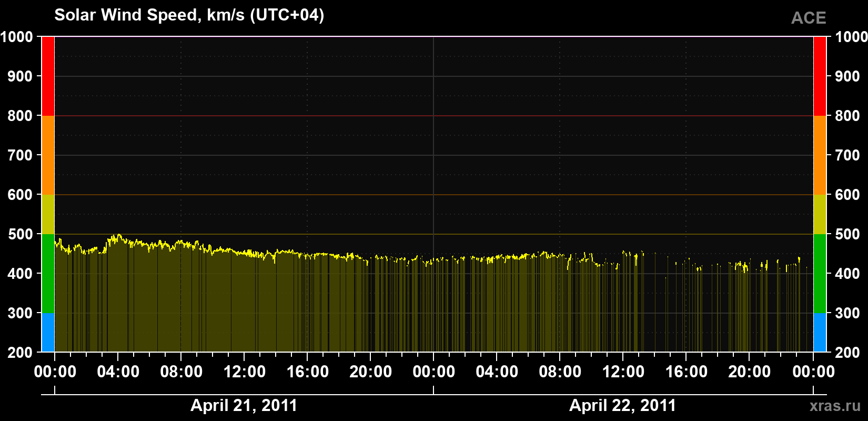
Task: Click the 1000 label on the left axis
Action: click(16, 37)
